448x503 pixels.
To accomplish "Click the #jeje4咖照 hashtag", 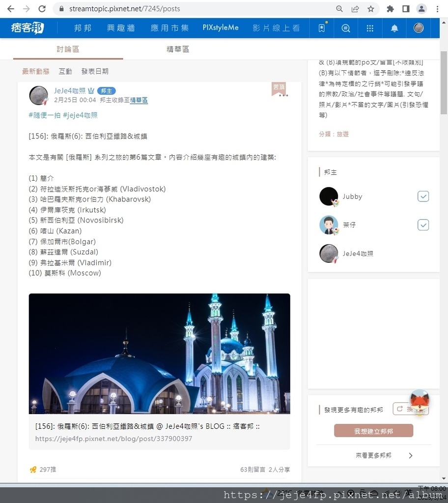I will point(80,115).
